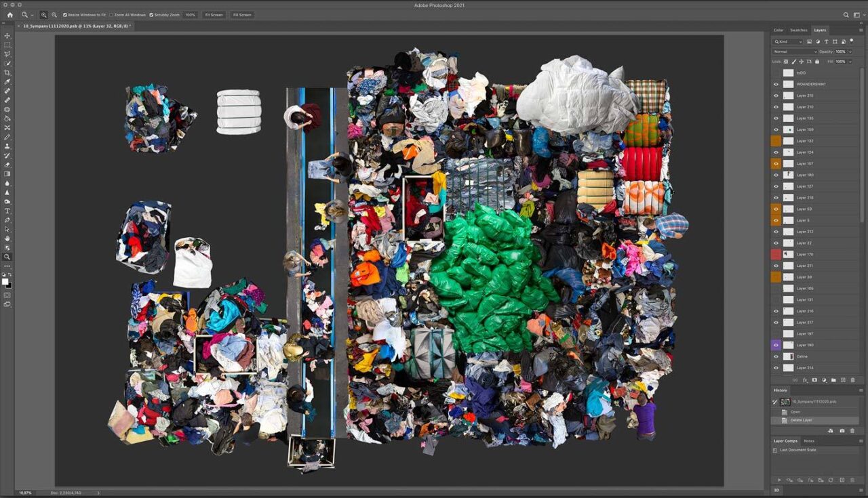This screenshot has width=868, height=498.
Task: Click the foreground color swatch
Action: click(5, 282)
